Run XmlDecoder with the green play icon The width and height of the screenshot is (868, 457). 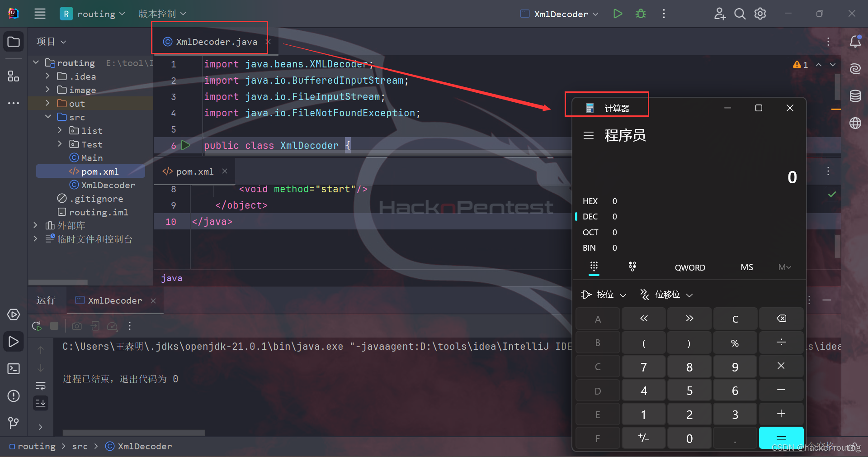pyautogui.click(x=618, y=14)
